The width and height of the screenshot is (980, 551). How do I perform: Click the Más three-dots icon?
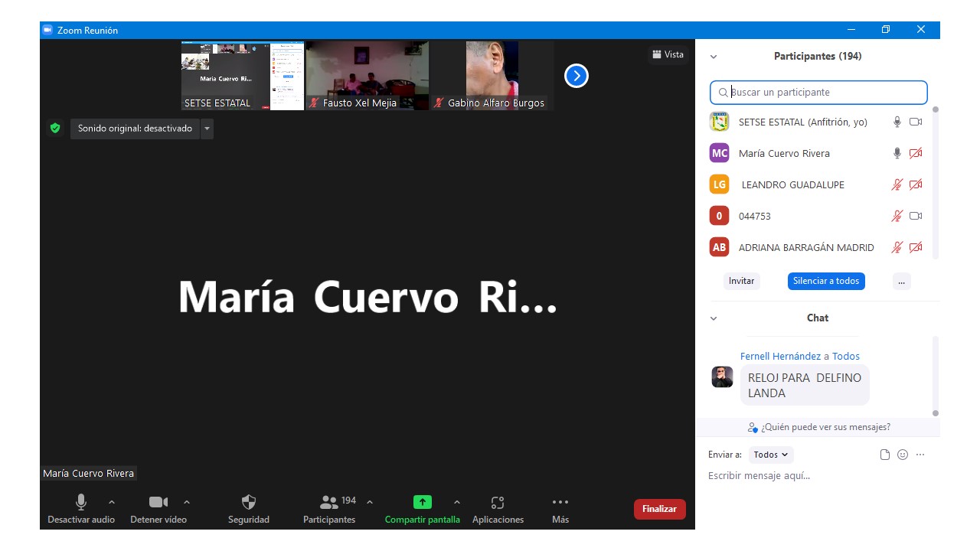point(560,503)
